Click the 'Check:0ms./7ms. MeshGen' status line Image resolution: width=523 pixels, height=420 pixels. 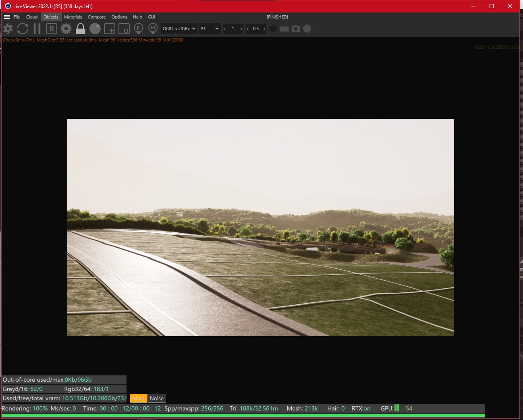tap(93, 40)
